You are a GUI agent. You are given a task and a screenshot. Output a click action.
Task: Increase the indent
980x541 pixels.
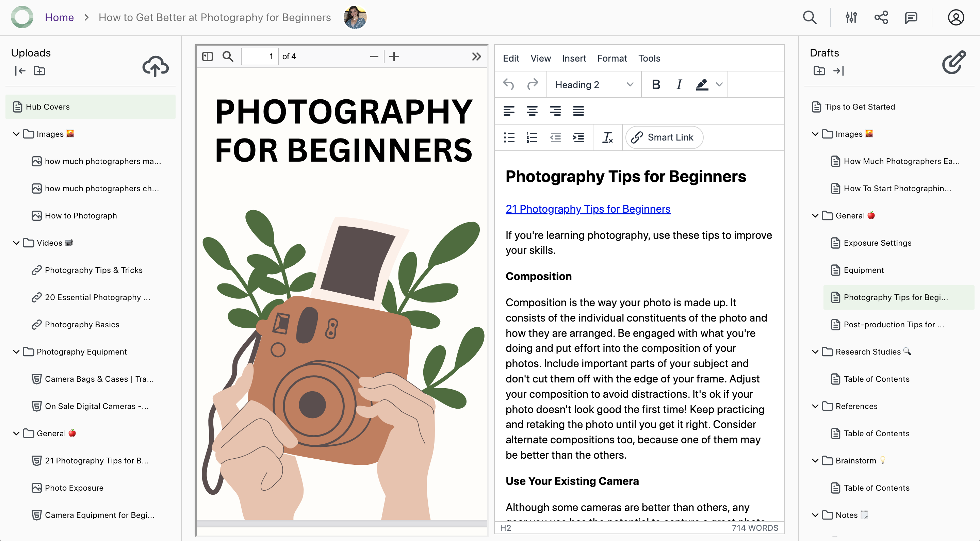[x=578, y=137]
